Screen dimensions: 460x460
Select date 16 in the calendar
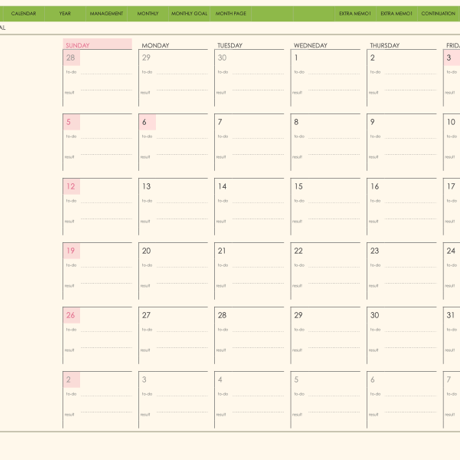[375, 186]
